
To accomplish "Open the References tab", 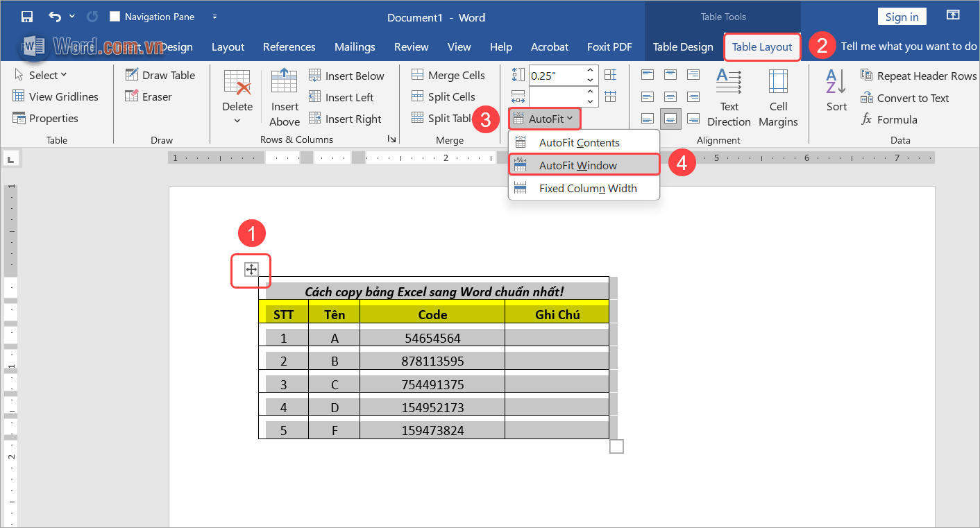I will [289, 46].
